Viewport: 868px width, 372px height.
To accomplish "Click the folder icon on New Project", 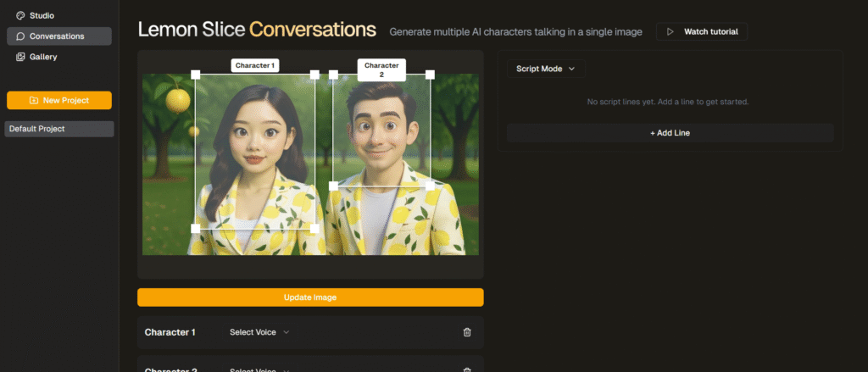I will coord(34,100).
